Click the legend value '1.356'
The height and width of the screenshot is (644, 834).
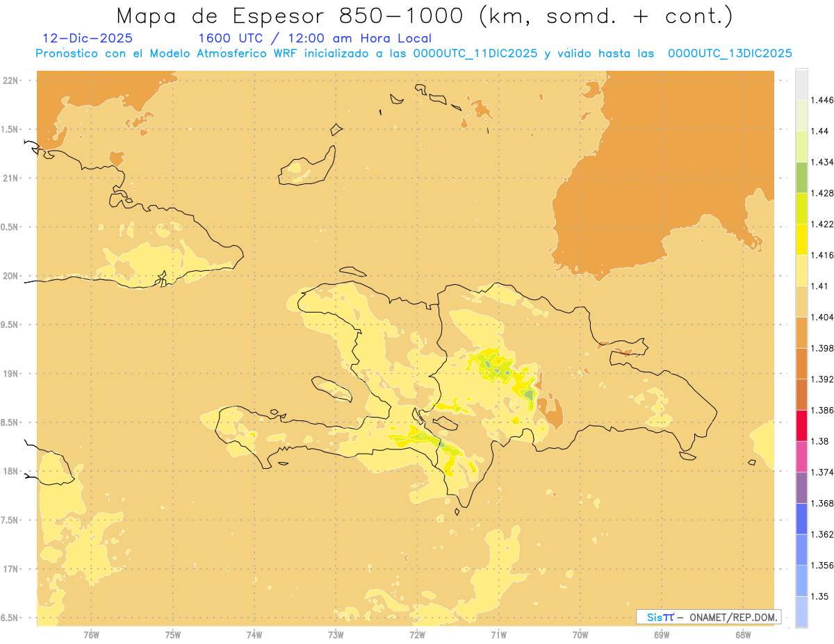(822, 565)
